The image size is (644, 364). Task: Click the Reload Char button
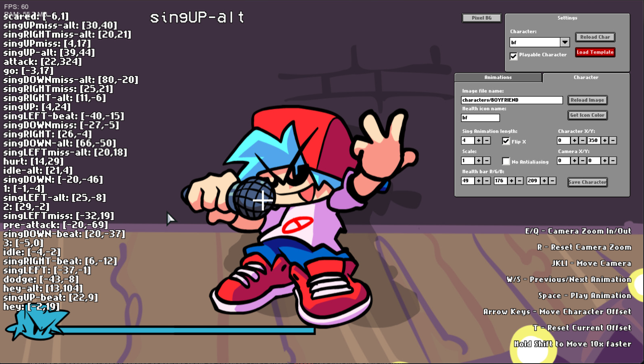(595, 37)
